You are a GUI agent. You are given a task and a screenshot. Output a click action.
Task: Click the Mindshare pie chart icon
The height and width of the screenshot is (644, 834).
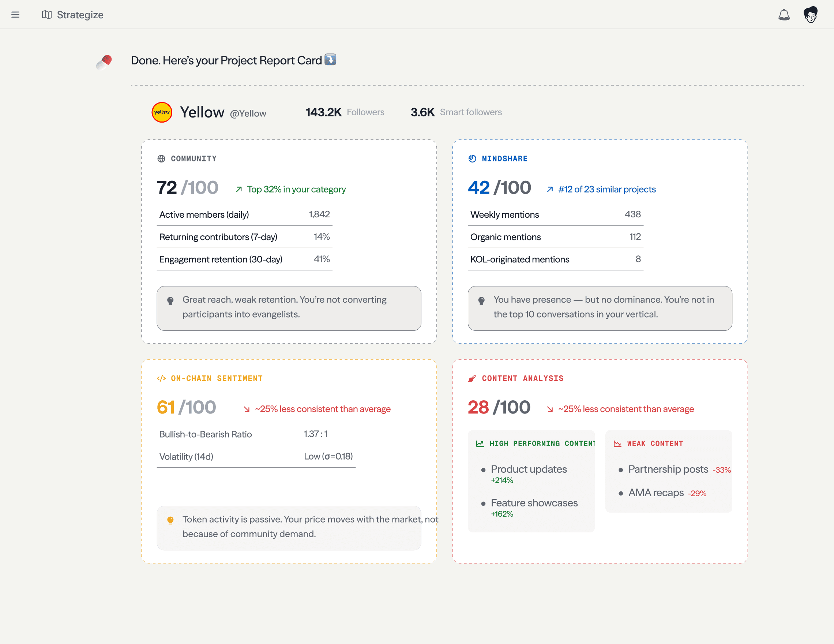pyautogui.click(x=472, y=158)
